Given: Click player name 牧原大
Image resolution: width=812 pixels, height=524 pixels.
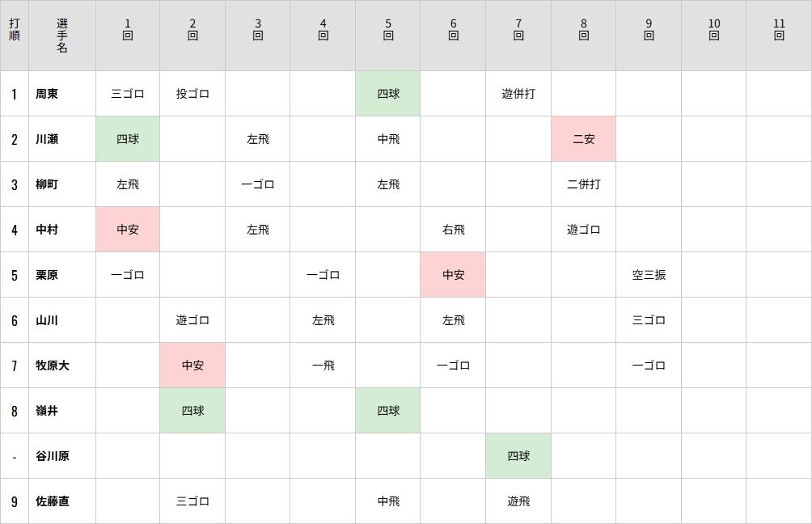Looking at the screenshot, I should tap(53, 366).
